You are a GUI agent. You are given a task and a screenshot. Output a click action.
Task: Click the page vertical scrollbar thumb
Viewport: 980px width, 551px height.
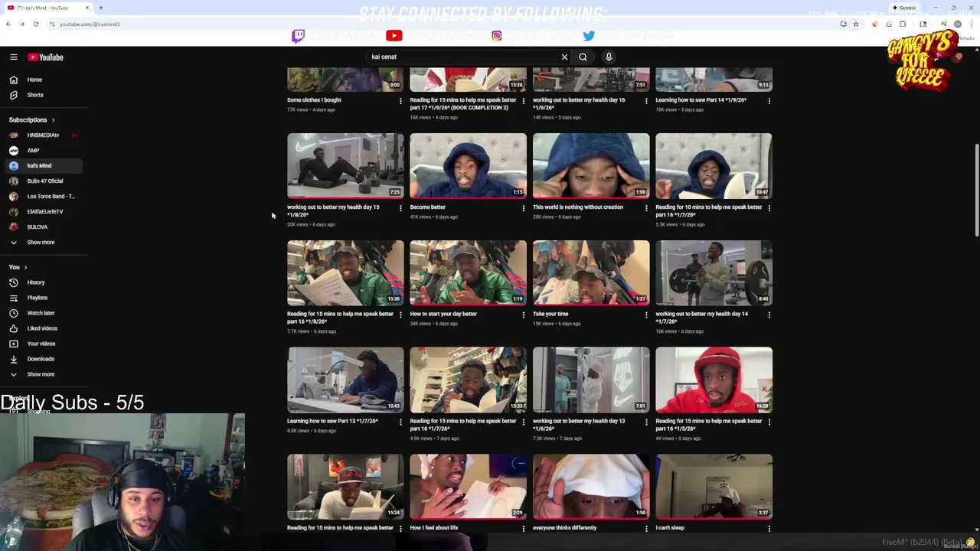coord(975,191)
